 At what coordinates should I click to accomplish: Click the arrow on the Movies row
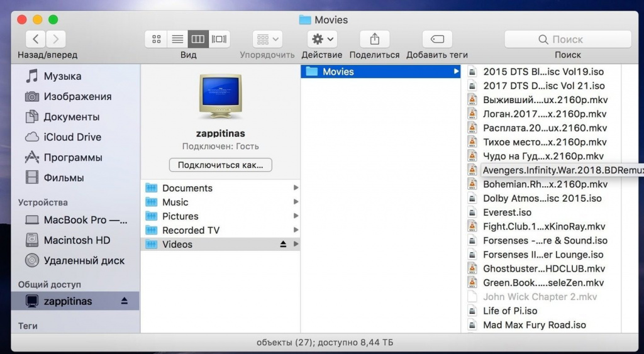455,72
